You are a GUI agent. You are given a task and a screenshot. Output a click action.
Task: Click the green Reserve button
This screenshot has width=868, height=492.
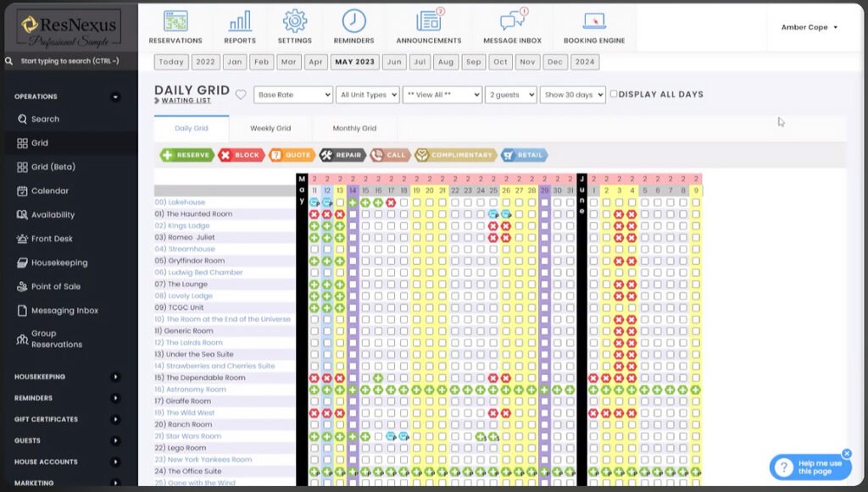tap(186, 155)
